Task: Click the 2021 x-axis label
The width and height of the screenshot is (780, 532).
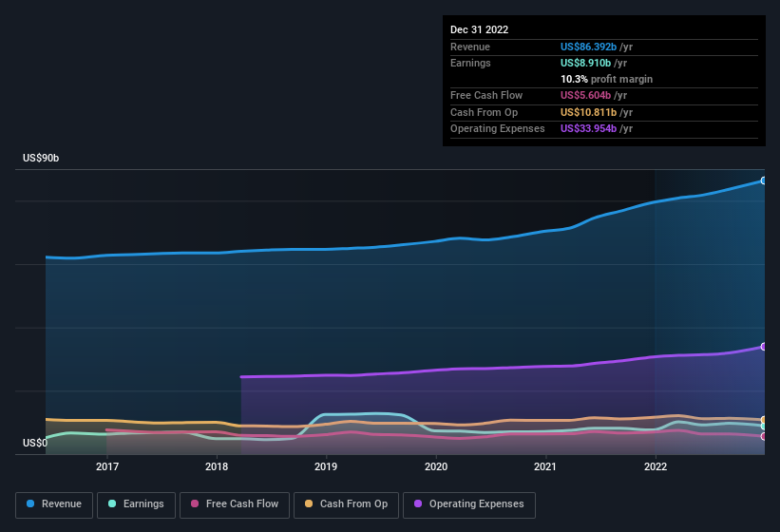Action: [545, 466]
